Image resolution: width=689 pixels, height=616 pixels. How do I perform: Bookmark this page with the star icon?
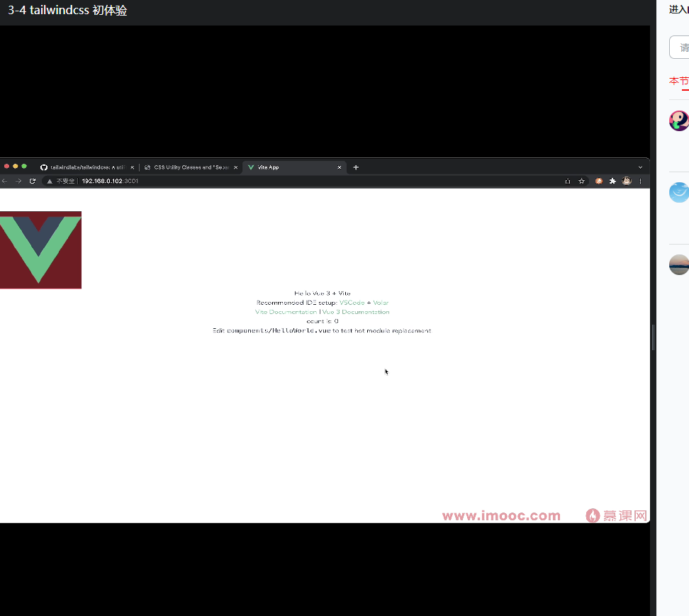point(581,181)
